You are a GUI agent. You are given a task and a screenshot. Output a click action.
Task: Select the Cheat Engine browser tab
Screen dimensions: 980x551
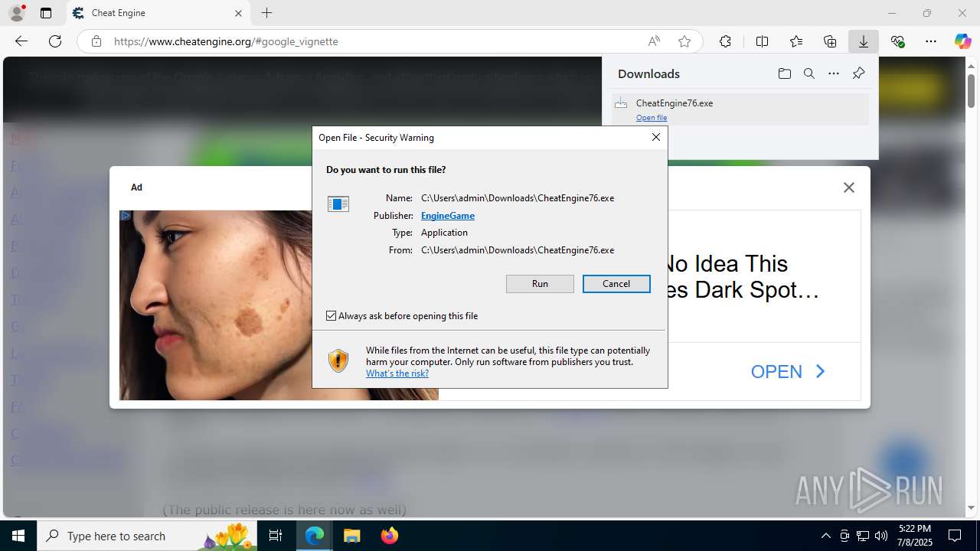pos(158,13)
